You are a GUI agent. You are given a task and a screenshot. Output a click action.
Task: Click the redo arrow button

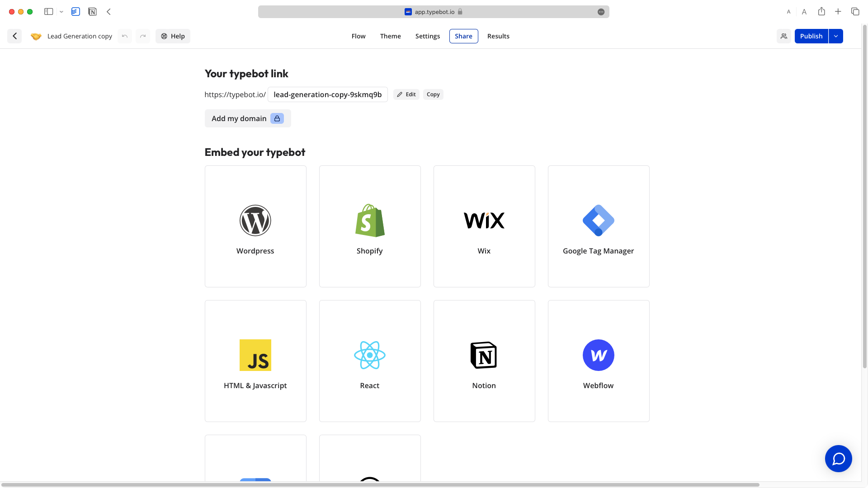(x=142, y=36)
